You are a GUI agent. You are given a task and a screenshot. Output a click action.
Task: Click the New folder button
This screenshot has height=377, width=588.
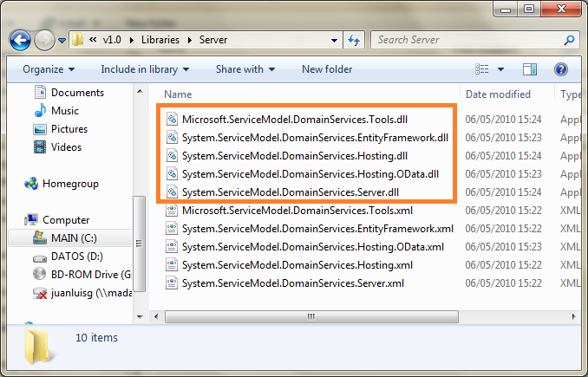[327, 69]
